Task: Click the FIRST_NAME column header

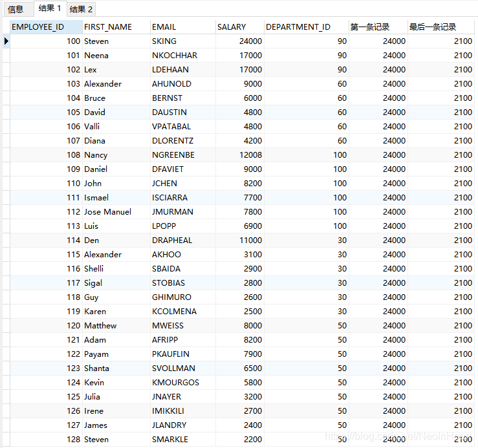Action: coord(116,27)
